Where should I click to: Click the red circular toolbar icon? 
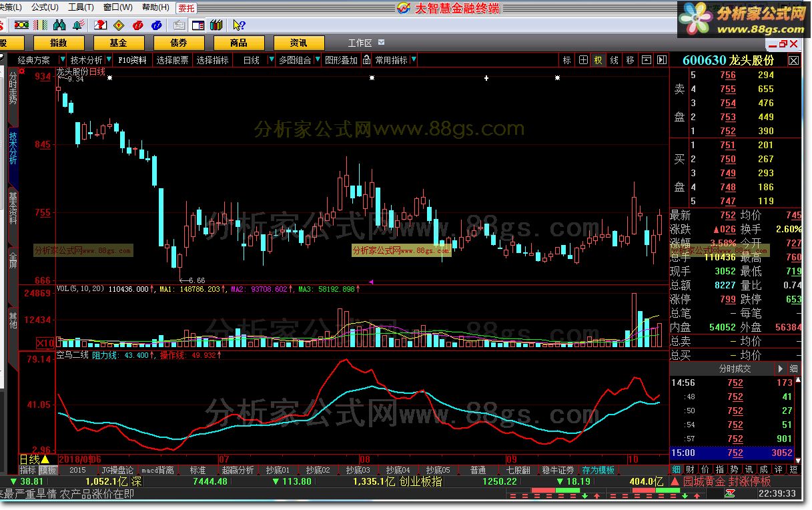pyautogui.click(x=137, y=25)
